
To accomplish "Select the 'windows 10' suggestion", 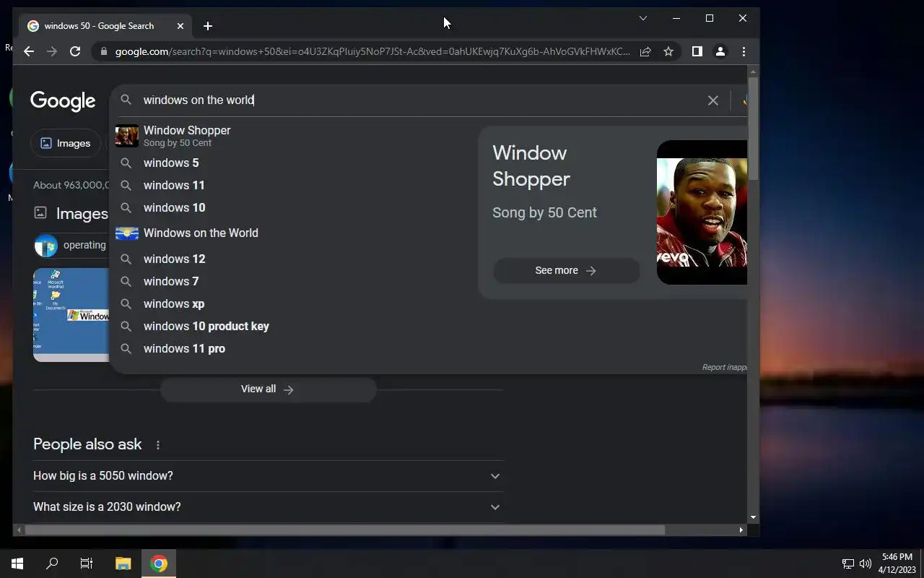I will tap(292, 207).
